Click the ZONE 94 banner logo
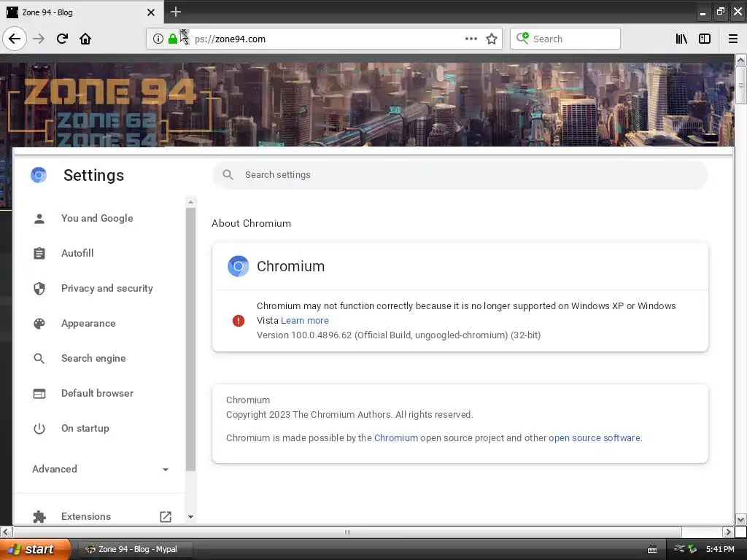This screenshot has width=747, height=560. 111,91
